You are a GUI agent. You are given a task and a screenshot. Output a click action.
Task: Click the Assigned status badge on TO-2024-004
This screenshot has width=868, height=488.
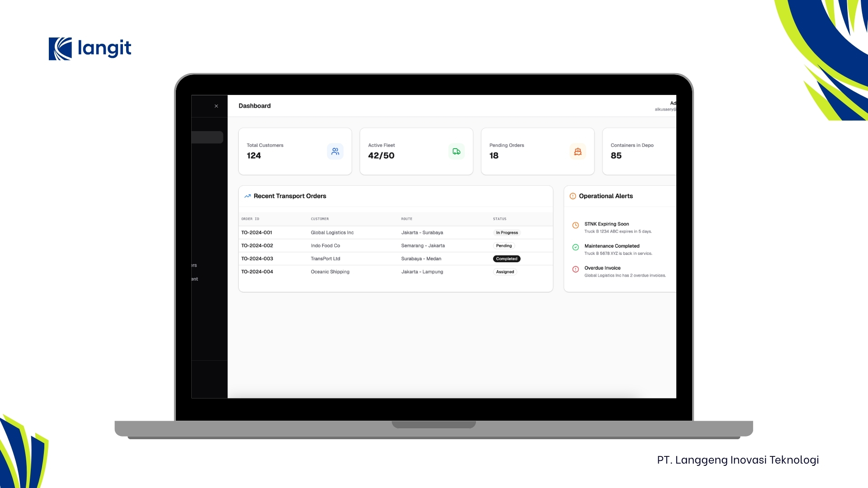click(505, 272)
